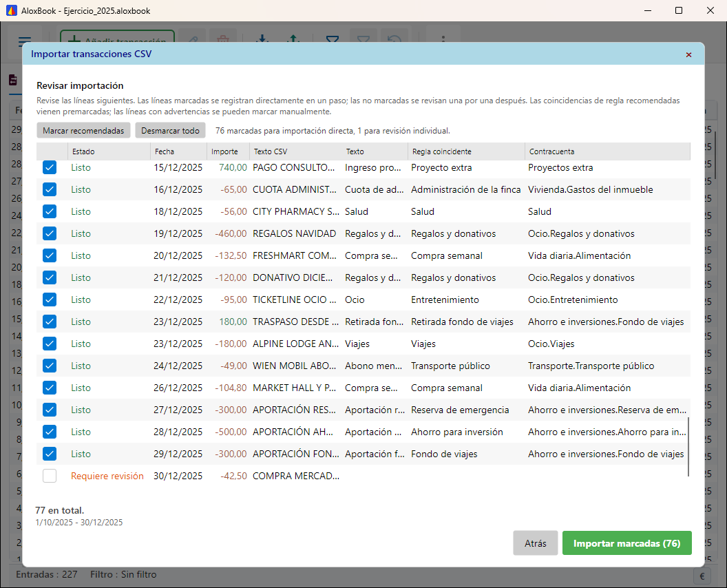The image size is (727, 588).
Task: Select the -56,00 importe cell
Action: pyautogui.click(x=233, y=211)
